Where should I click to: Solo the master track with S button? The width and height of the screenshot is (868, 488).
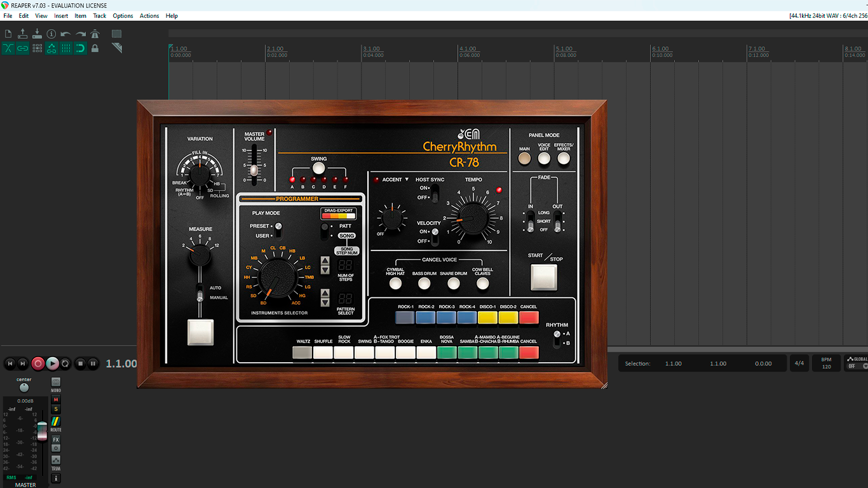[56, 409]
